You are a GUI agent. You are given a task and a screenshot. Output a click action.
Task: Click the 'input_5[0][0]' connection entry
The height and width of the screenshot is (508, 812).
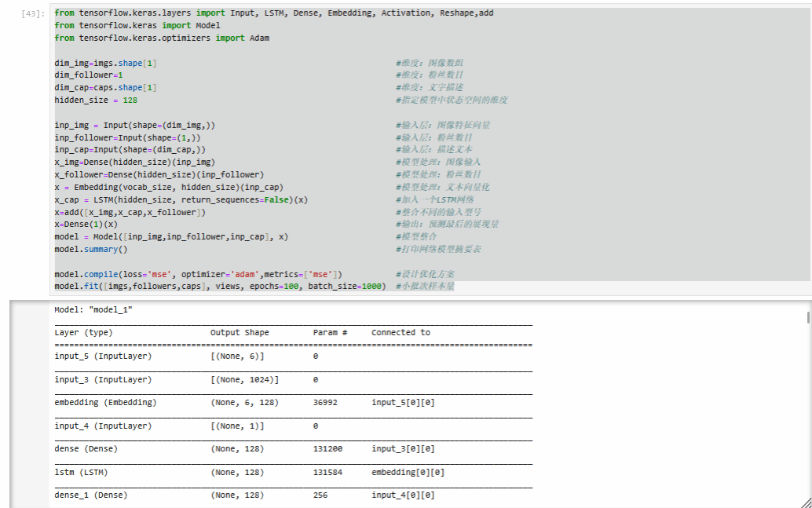pyautogui.click(x=404, y=402)
